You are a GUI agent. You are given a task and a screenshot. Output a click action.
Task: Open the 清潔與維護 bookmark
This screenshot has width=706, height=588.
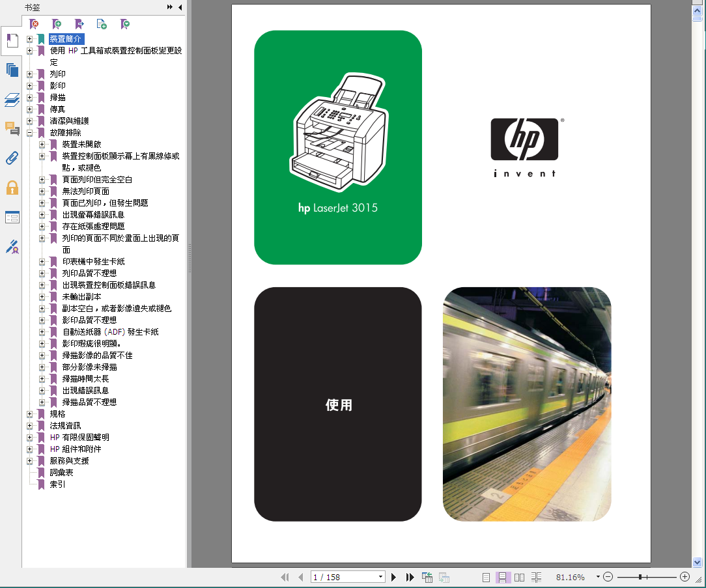coord(69,120)
